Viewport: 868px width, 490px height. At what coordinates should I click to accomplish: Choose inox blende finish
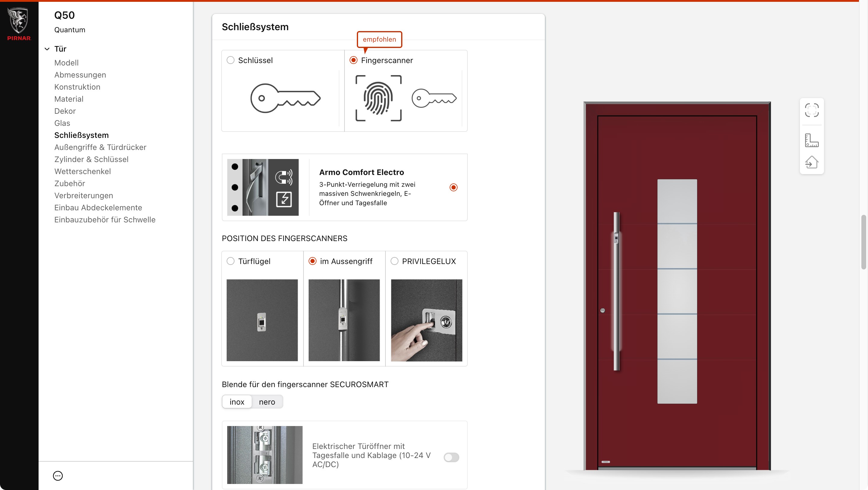[237, 402]
